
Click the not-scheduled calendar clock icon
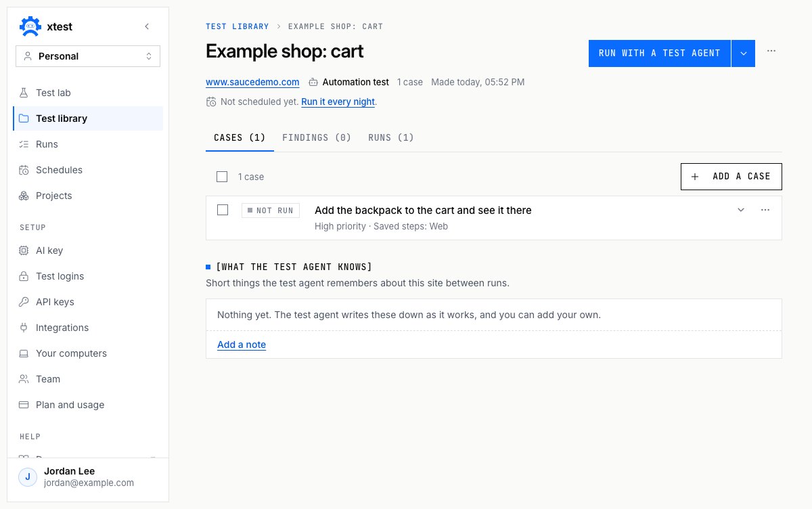(211, 102)
